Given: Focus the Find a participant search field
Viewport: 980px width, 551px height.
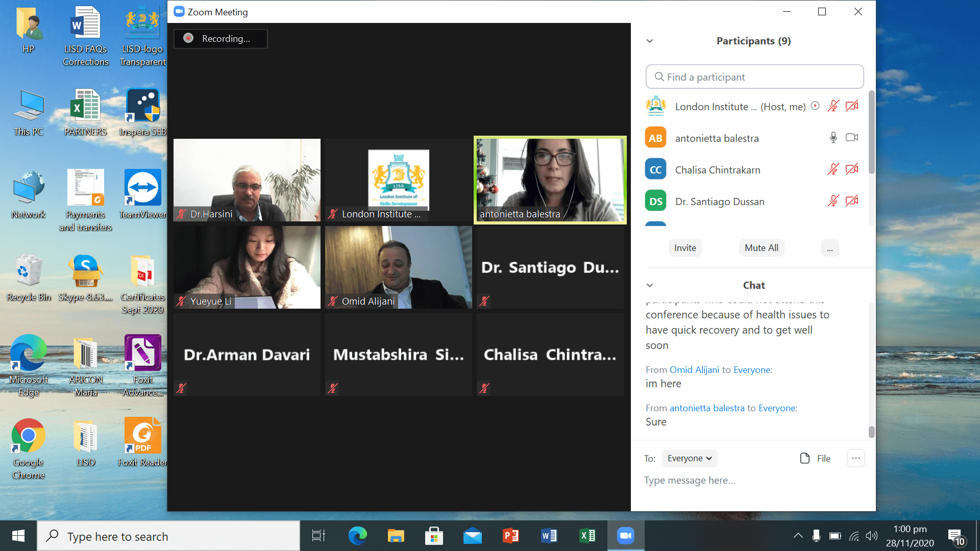Looking at the screenshot, I should (754, 77).
